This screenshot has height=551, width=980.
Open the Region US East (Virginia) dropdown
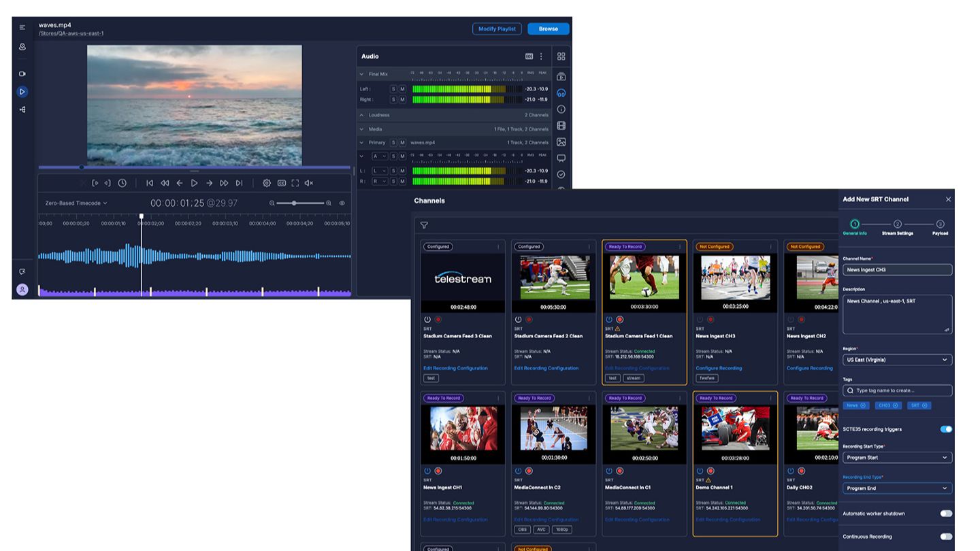(897, 360)
